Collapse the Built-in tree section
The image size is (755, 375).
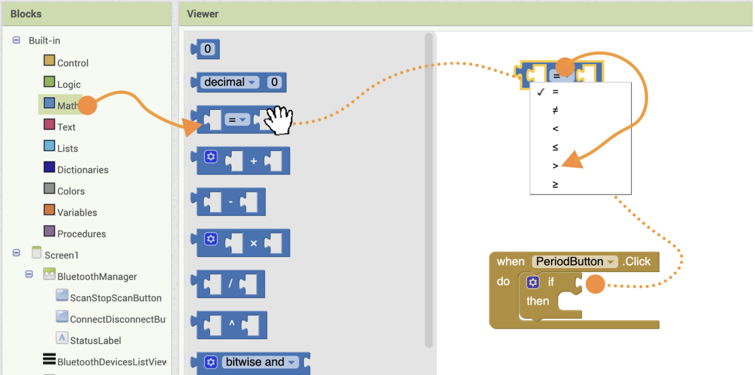16,40
